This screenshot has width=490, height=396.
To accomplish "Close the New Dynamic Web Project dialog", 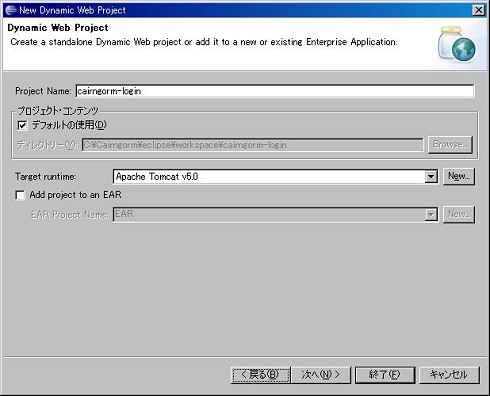I will 479,10.
